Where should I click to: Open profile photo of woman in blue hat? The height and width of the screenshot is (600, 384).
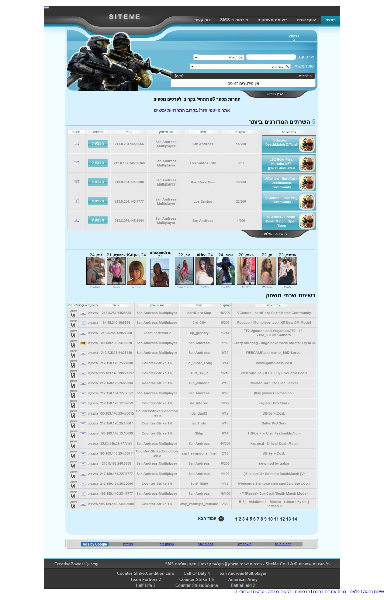point(225,271)
